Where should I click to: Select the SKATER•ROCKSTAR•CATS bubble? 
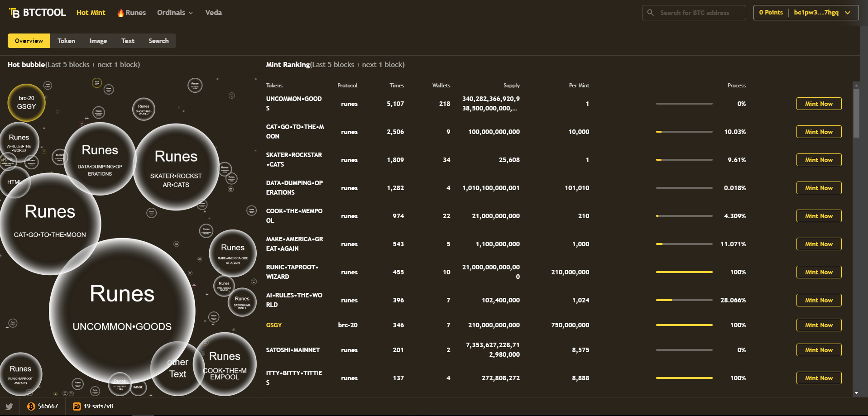[x=176, y=167]
